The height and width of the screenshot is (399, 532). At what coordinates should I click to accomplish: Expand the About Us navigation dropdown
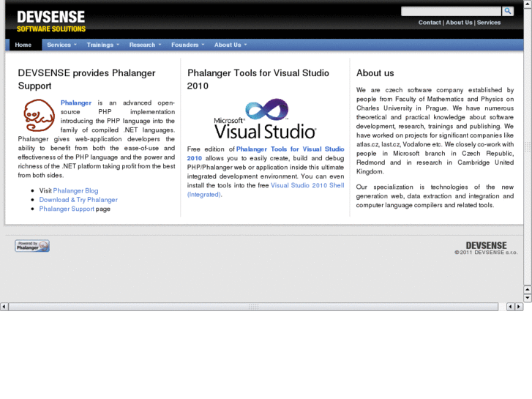pos(231,45)
